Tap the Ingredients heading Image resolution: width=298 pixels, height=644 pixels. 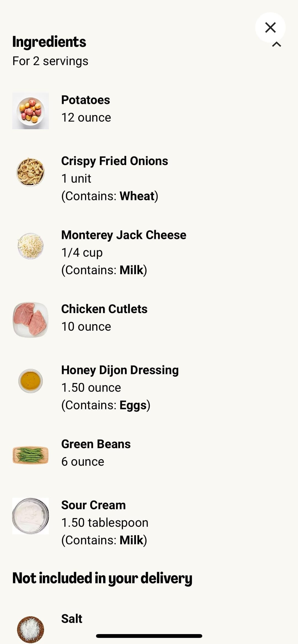pyautogui.click(x=49, y=42)
